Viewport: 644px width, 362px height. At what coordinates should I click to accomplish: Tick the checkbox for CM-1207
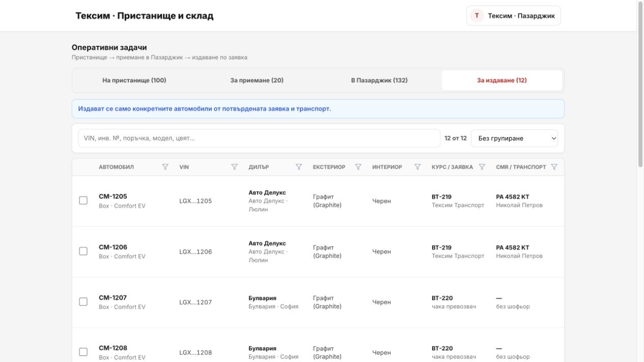click(83, 301)
